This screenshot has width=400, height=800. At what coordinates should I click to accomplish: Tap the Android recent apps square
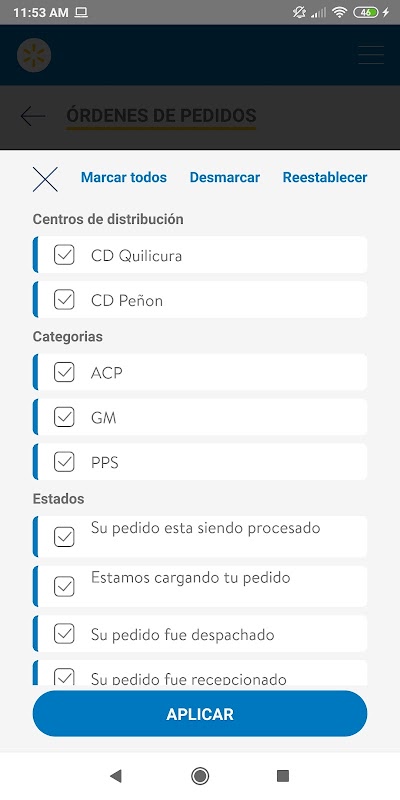pos(283,776)
